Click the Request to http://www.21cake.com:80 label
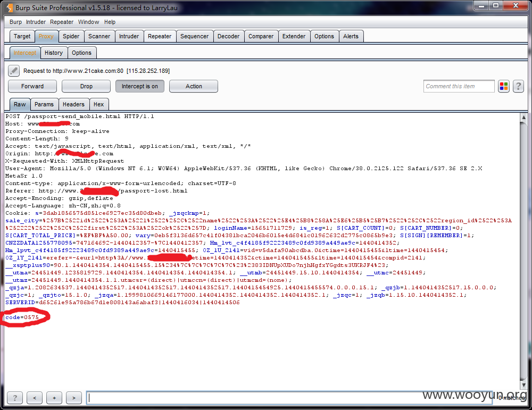Image resolution: width=532 pixels, height=410 pixels. tap(96, 71)
